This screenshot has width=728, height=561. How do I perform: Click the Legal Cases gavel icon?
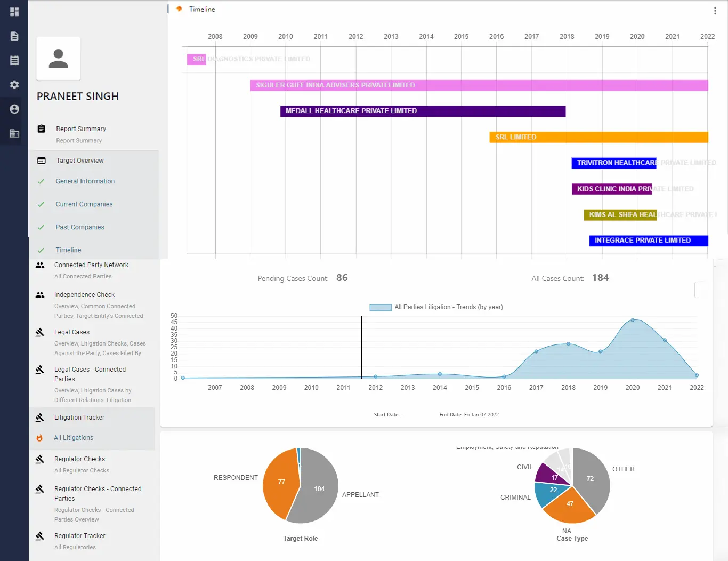40,332
